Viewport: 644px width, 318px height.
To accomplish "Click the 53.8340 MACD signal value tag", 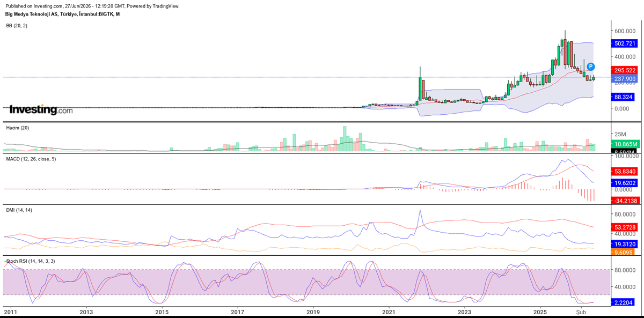I will 625,171.
